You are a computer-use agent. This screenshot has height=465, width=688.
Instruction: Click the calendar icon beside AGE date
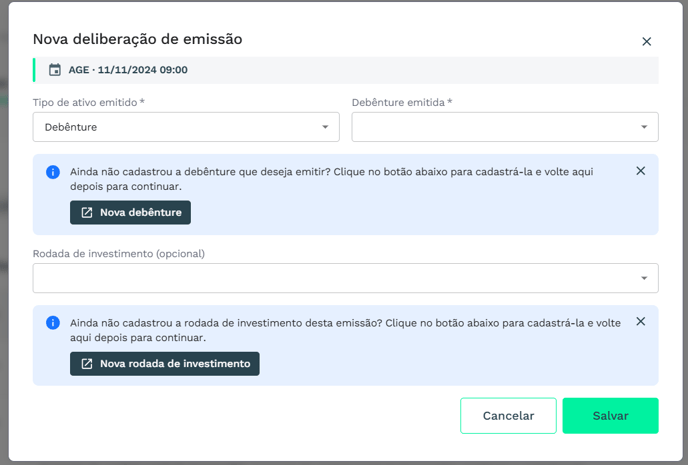point(55,70)
